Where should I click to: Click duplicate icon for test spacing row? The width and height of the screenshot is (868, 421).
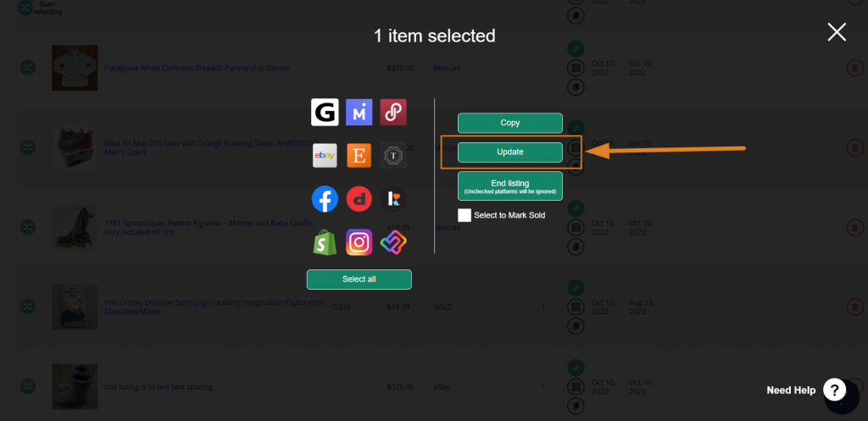[x=576, y=406]
